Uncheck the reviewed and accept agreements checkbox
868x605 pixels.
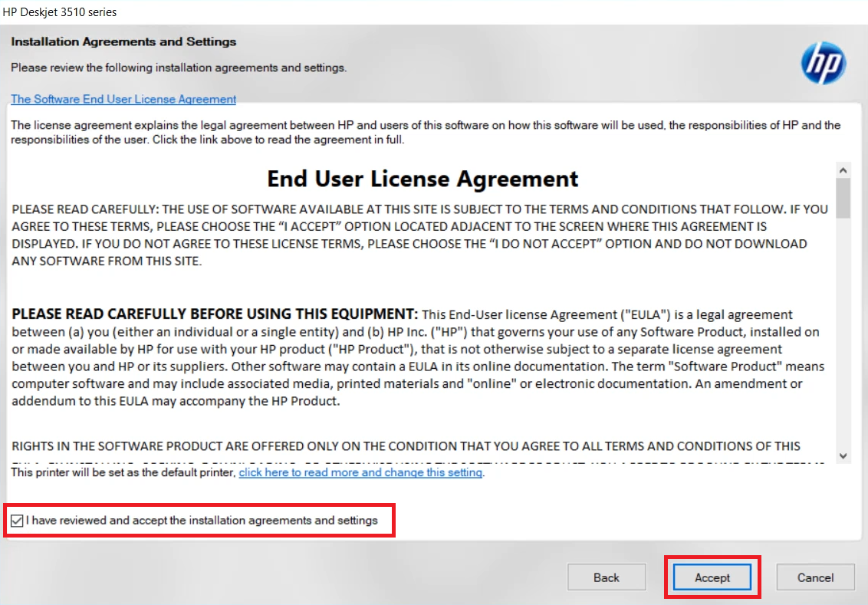pyautogui.click(x=17, y=521)
